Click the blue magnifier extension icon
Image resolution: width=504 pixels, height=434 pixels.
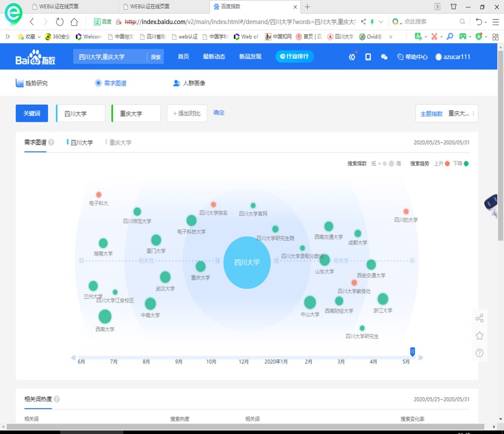[x=450, y=36]
